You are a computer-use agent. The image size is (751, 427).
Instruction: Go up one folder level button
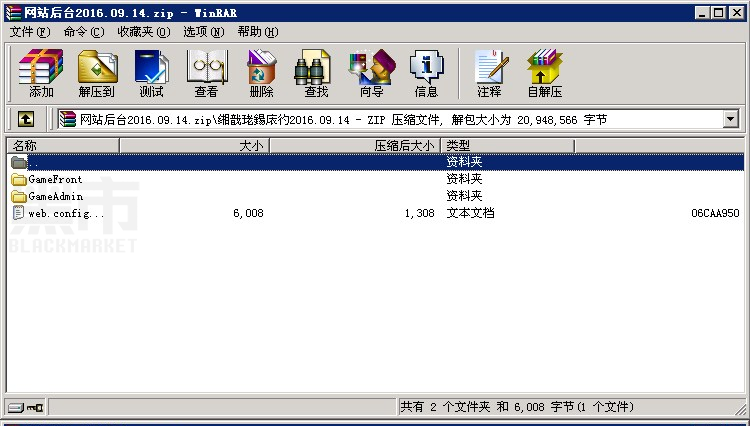(x=26, y=119)
